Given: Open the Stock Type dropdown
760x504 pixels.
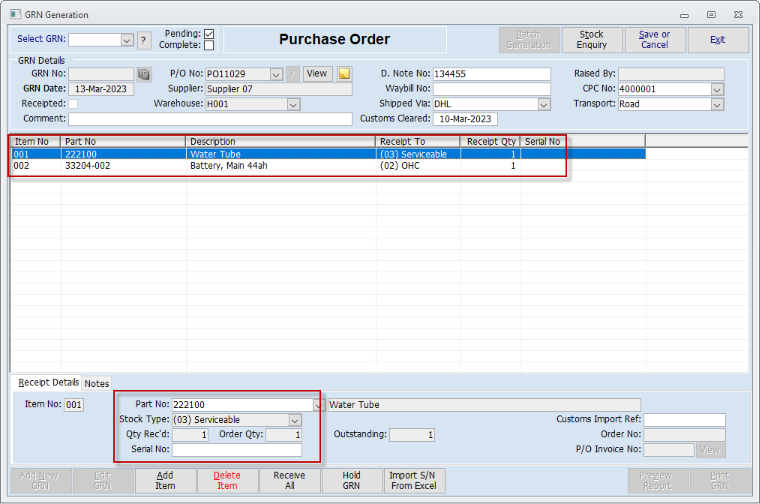Looking at the screenshot, I should pyautogui.click(x=295, y=420).
